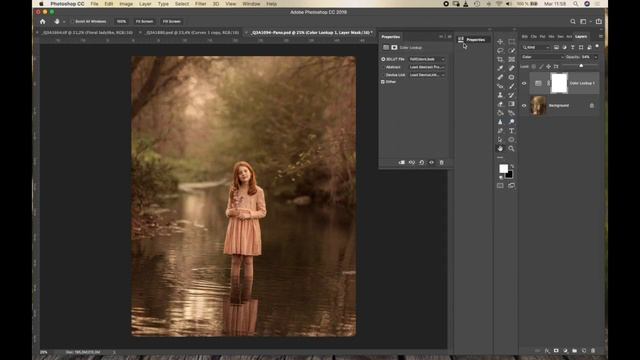
Task: Open the layer Kind filter dropdown
Action: (x=536, y=47)
